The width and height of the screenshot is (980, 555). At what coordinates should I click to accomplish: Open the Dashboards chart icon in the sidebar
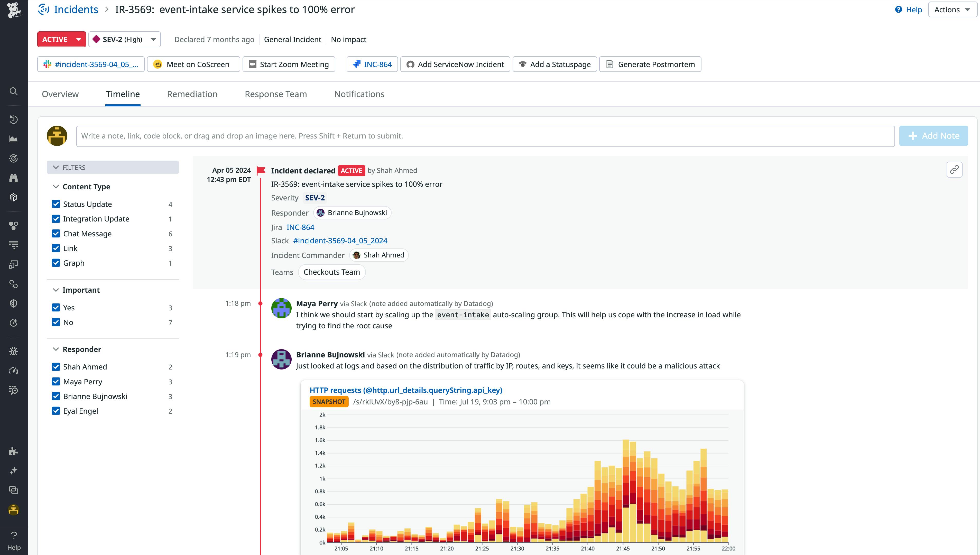(14, 139)
